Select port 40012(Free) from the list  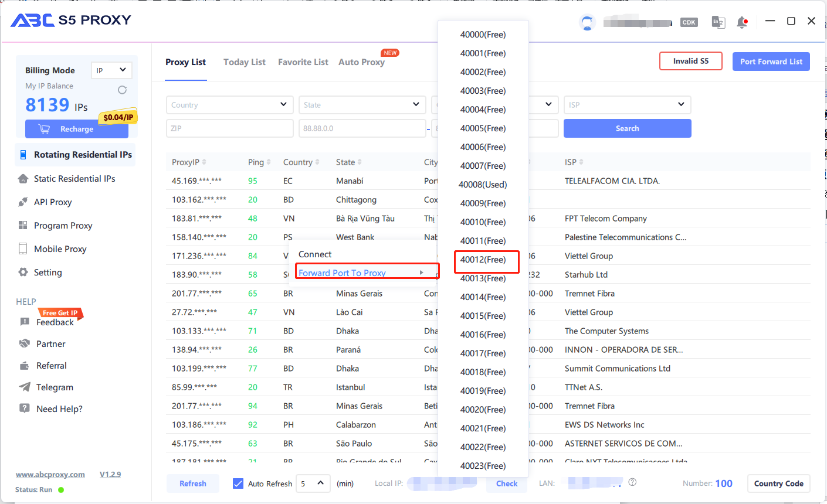pyautogui.click(x=483, y=260)
